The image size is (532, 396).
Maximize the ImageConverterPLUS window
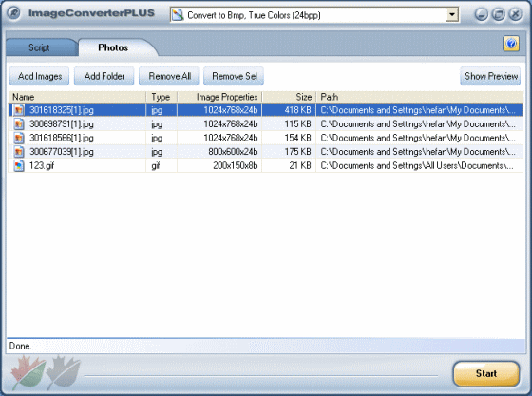(x=498, y=14)
